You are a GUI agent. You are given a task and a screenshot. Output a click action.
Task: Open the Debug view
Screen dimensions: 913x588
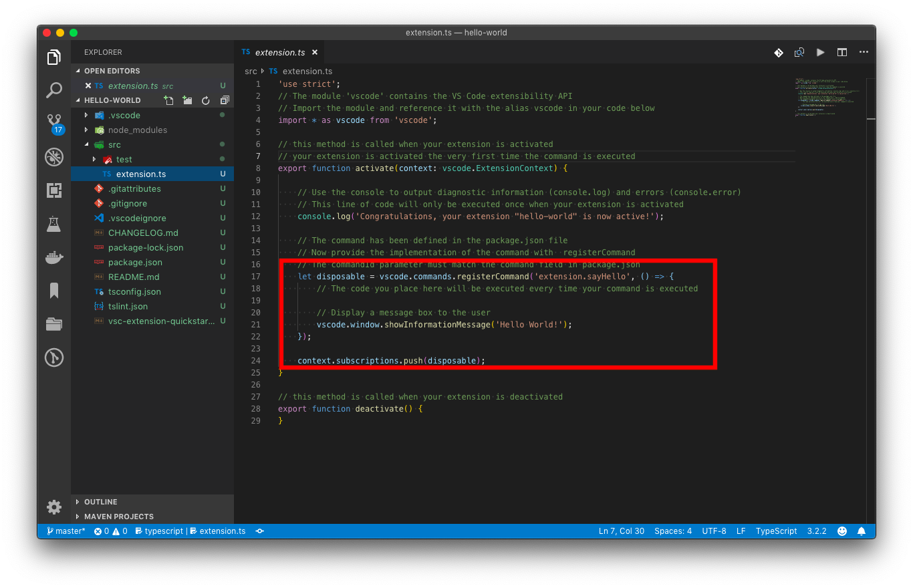53,157
